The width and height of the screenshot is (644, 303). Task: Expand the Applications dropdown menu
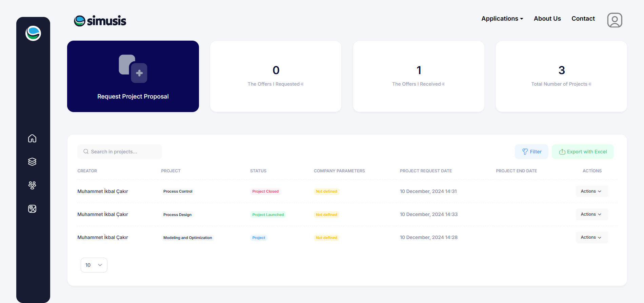[x=502, y=19]
